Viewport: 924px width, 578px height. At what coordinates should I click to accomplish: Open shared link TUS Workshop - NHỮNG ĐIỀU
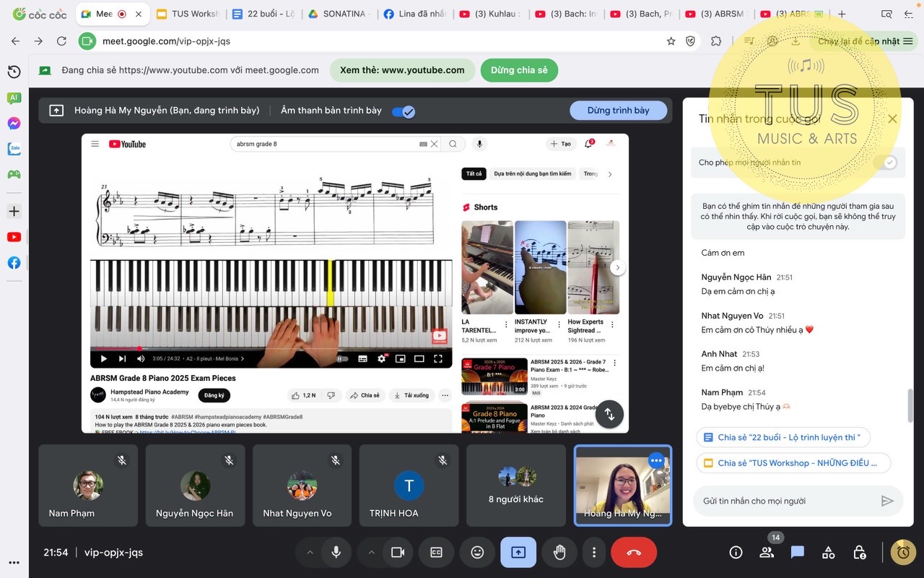pyautogui.click(x=793, y=463)
